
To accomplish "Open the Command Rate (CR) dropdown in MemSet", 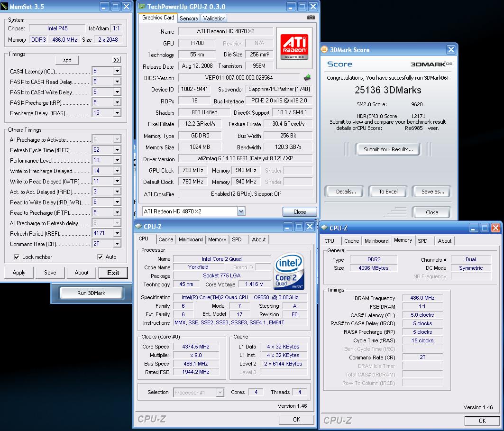I will (117, 244).
